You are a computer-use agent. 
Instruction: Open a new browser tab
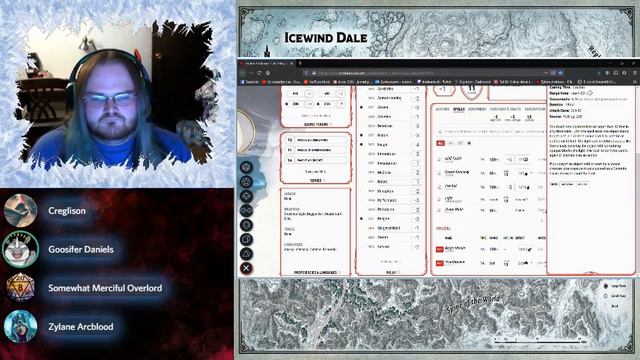click(300, 63)
